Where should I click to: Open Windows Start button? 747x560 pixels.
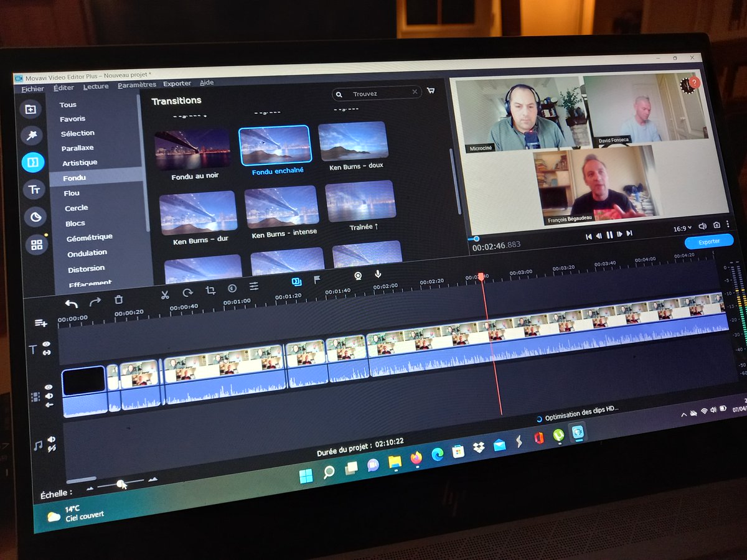(x=306, y=476)
